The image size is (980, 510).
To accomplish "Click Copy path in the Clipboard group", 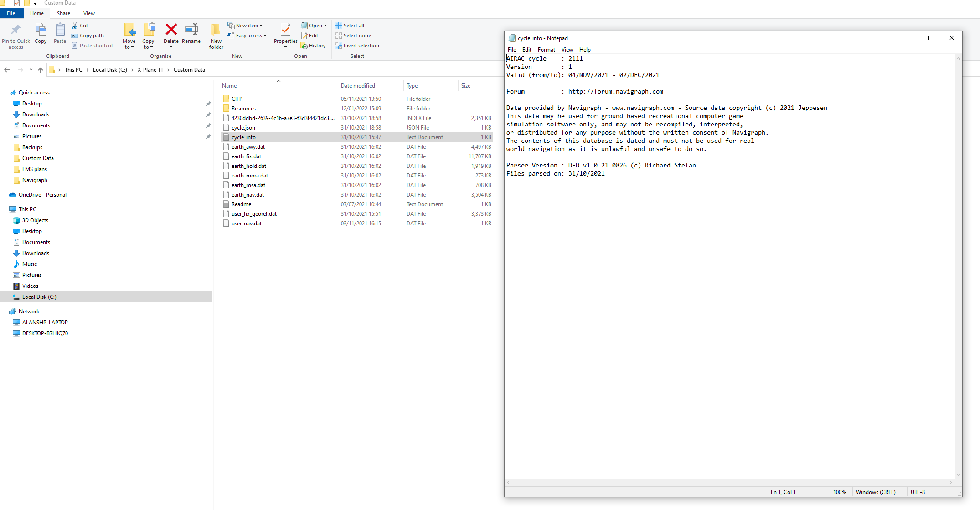I will 92,36.
